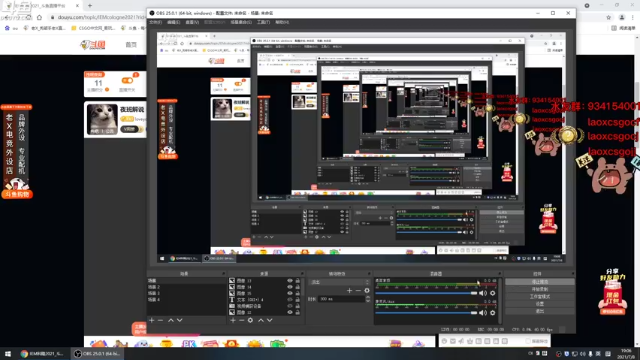640x360 pixels.
Task: Toggle visibility eye of 图像 13 source
Action: tap(290, 281)
